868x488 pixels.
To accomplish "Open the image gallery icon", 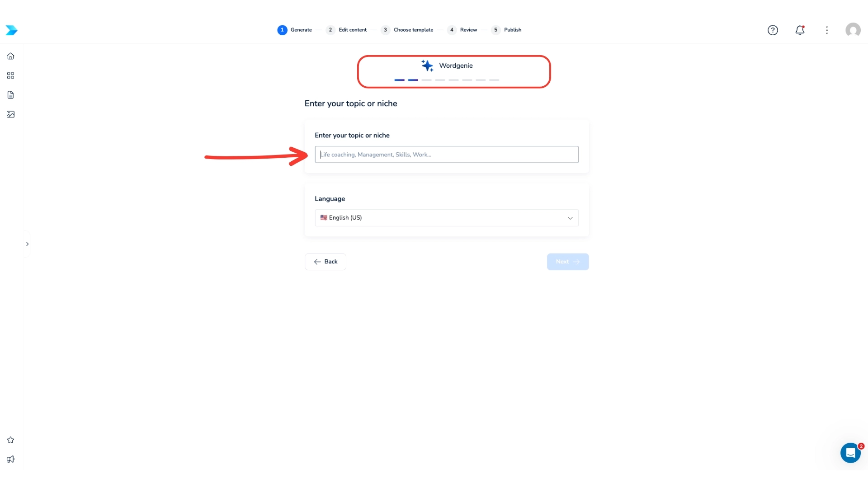I will (x=10, y=114).
